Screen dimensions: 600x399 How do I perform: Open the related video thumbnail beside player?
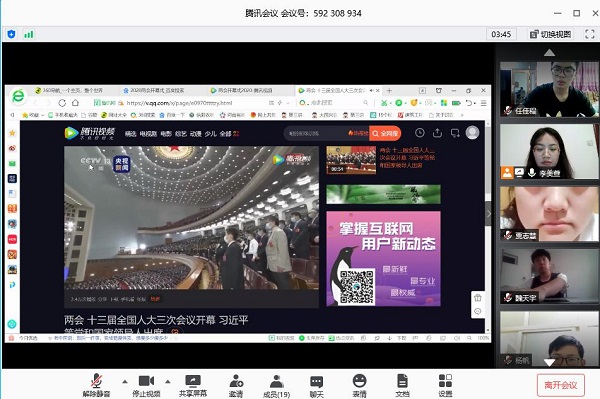coord(351,160)
